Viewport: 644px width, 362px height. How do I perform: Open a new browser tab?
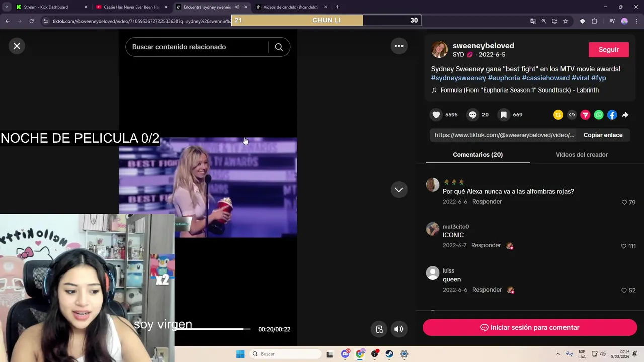[337, 7]
